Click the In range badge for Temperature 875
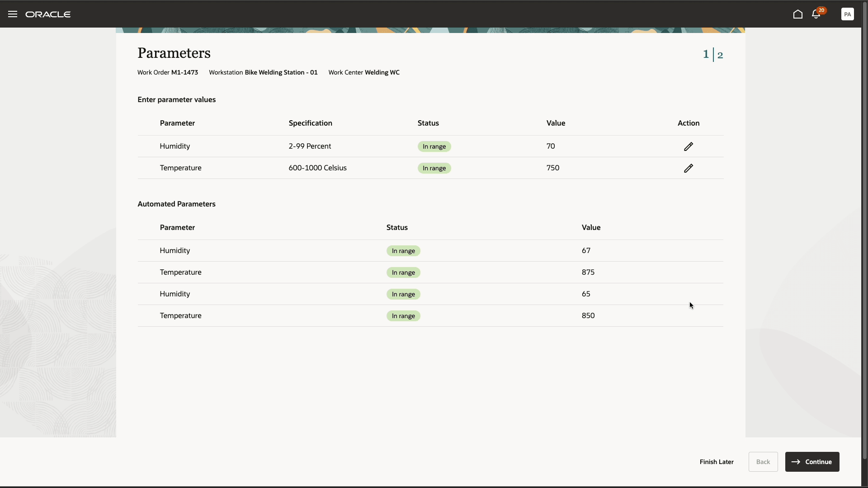 403,272
